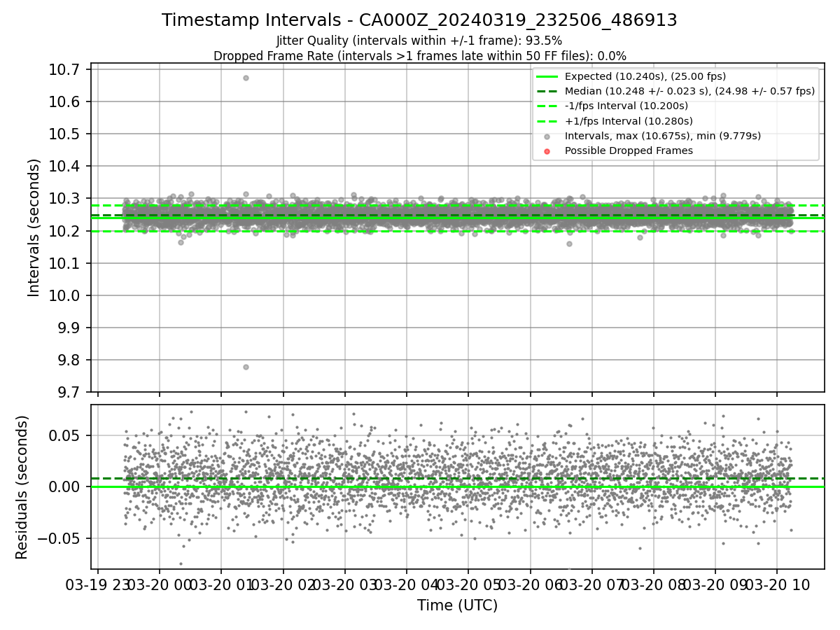Image resolution: width=840 pixels, height=630 pixels.
Task: Click the low outlier point near 10.16 after 03-20 06
Action: tap(569, 244)
